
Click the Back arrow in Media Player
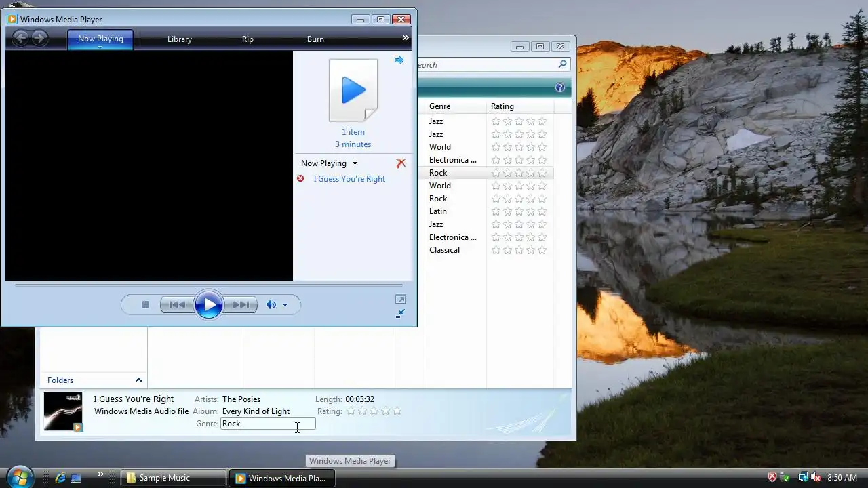(x=21, y=39)
